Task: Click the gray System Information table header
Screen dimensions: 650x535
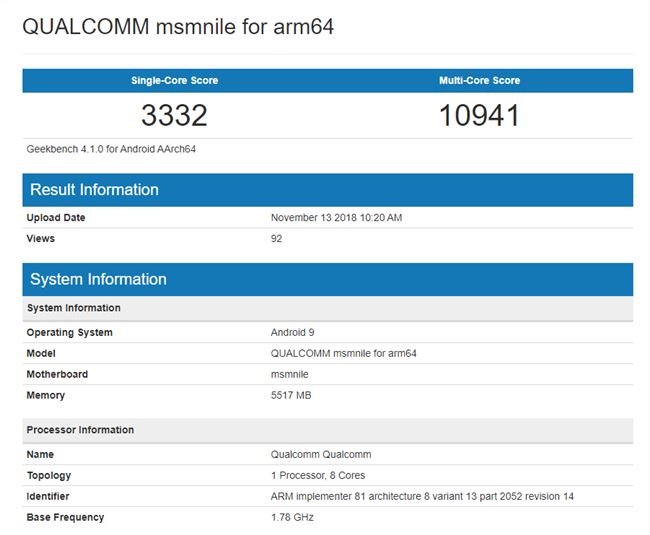Action: pyautogui.click(x=327, y=308)
